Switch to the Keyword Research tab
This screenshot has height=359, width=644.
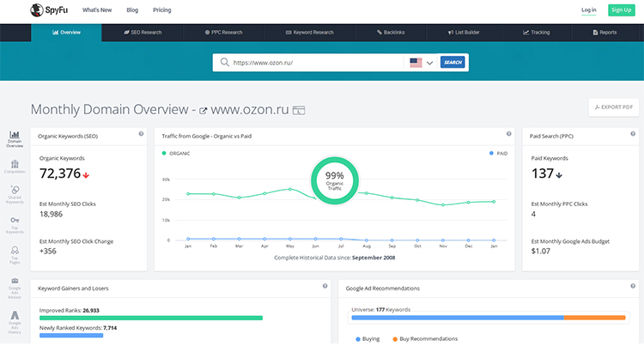tap(310, 33)
